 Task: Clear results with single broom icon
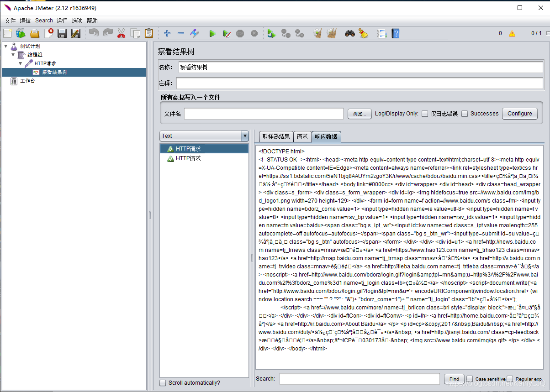pyautogui.click(x=317, y=33)
